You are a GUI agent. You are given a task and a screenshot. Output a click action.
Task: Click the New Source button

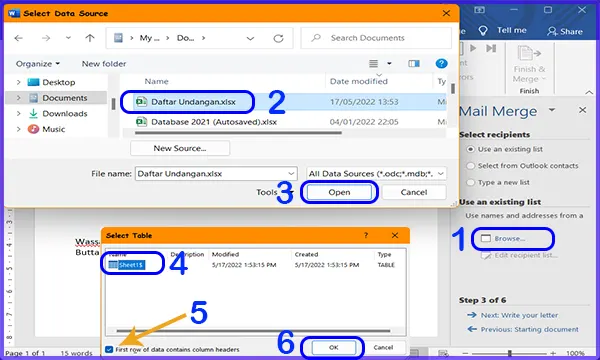pos(180,148)
